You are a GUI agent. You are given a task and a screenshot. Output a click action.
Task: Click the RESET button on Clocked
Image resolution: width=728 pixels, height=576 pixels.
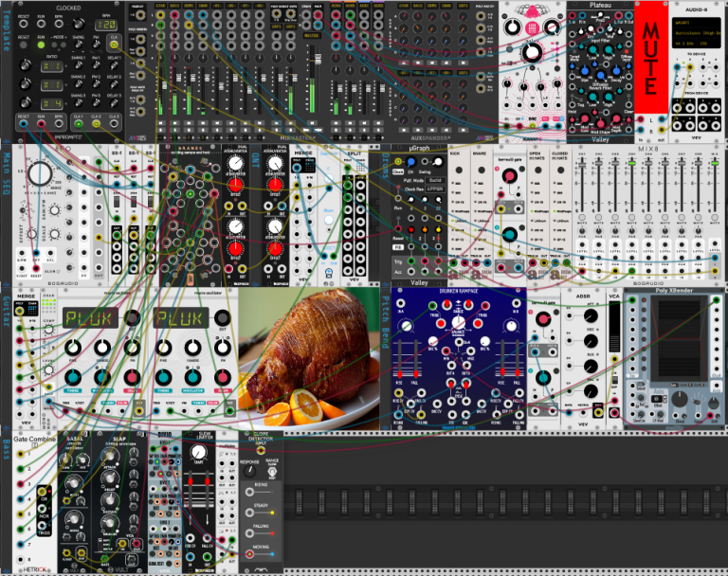click(23, 45)
